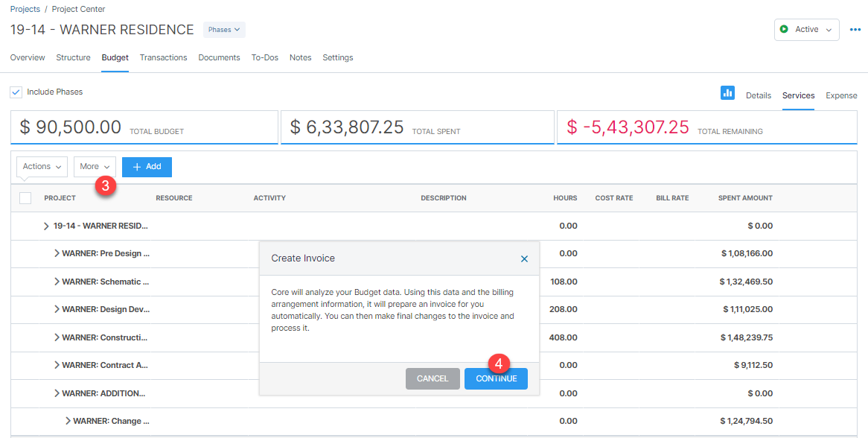Screen dimensions: 868x438
Task: Navigate to Projects via the breadcrumb link
Action: click(x=25, y=9)
